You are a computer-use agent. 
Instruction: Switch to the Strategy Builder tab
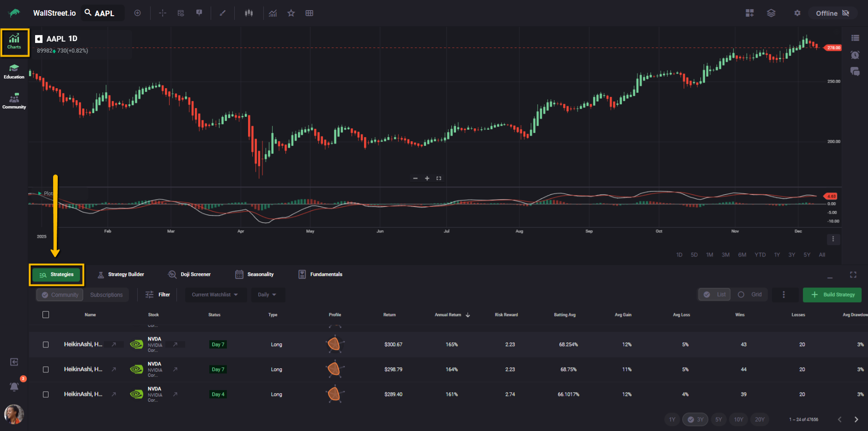121,275
